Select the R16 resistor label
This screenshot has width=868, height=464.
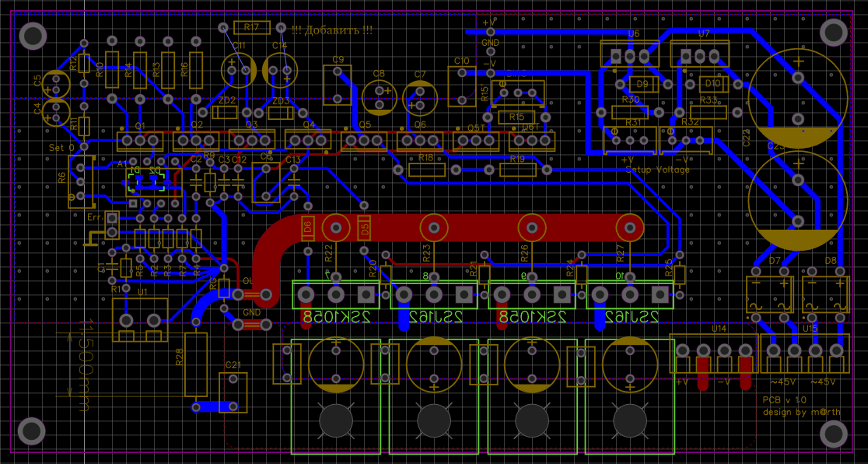[185, 69]
